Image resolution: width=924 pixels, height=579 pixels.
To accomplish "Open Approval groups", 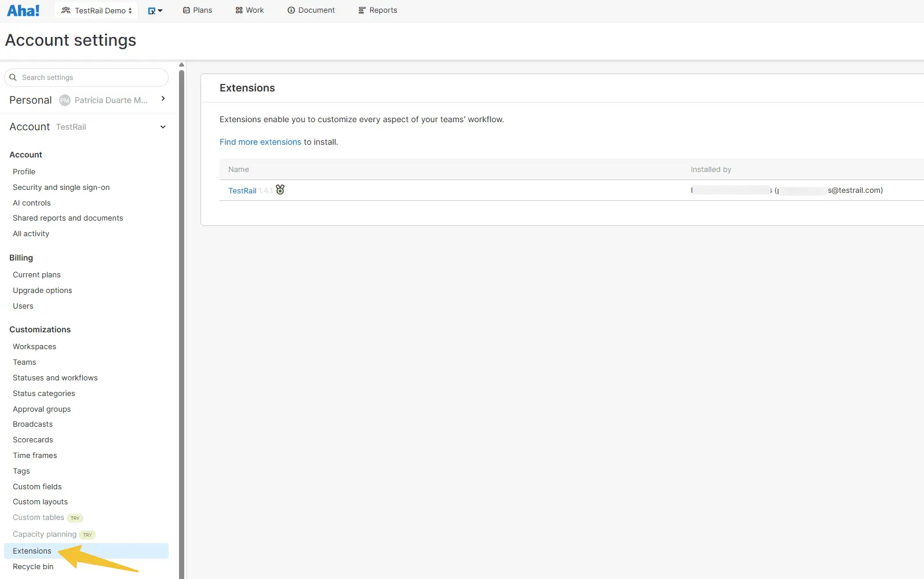I will [x=42, y=409].
